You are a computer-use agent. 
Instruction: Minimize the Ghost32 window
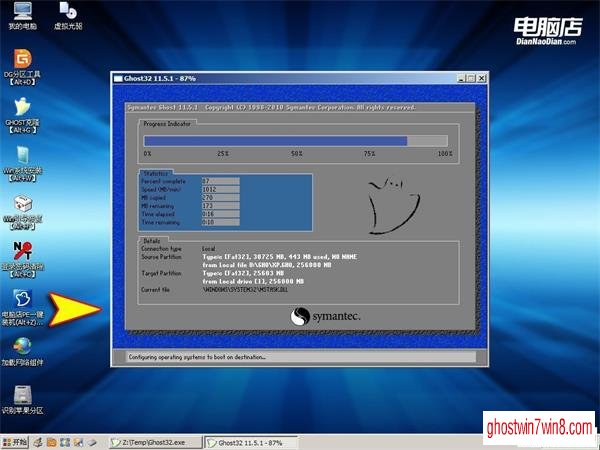pos(461,78)
